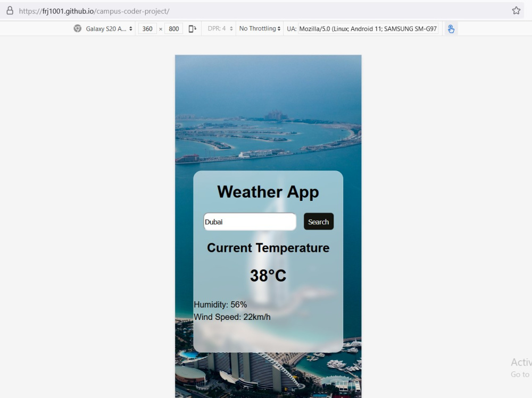532x398 pixels.
Task: Click the rotate viewport icon
Action: coord(193,29)
